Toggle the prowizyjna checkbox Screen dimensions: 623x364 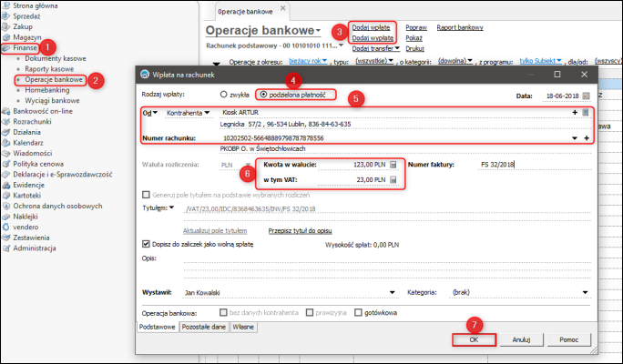click(310, 312)
